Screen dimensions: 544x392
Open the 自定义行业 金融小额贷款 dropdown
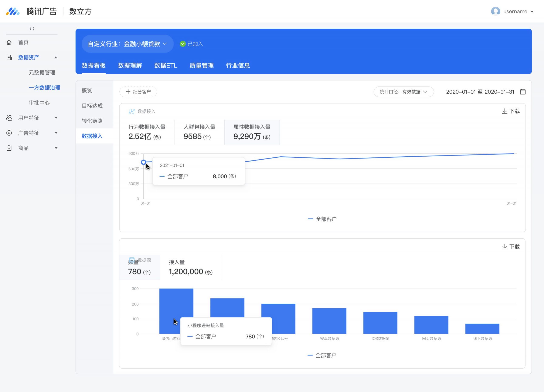[x=127, y=44]
